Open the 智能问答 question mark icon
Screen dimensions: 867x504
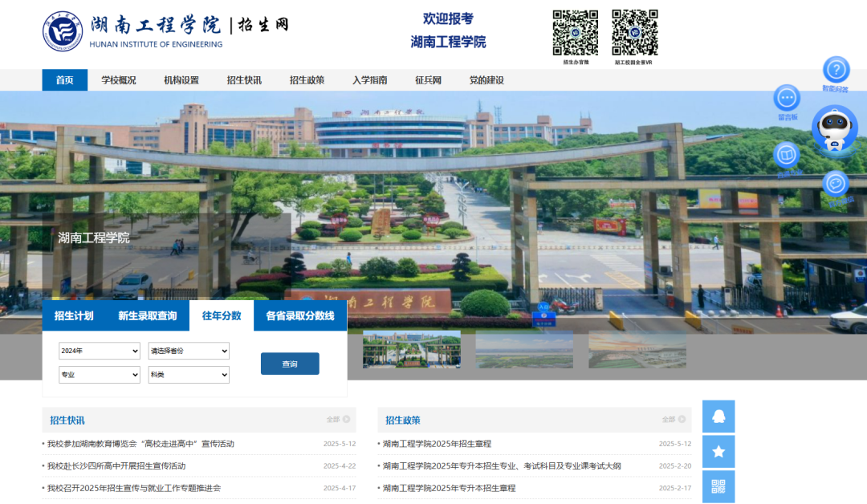(836, 70)
